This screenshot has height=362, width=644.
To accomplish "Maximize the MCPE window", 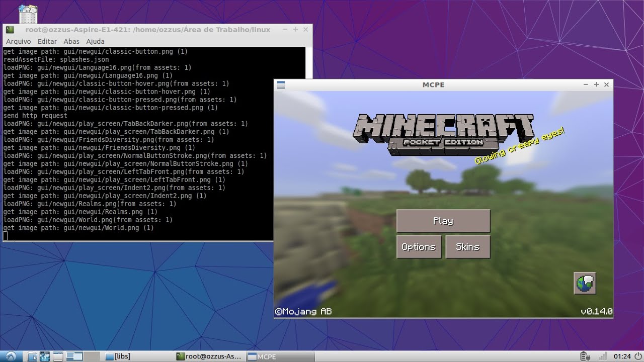I will (x=596, y=84).
